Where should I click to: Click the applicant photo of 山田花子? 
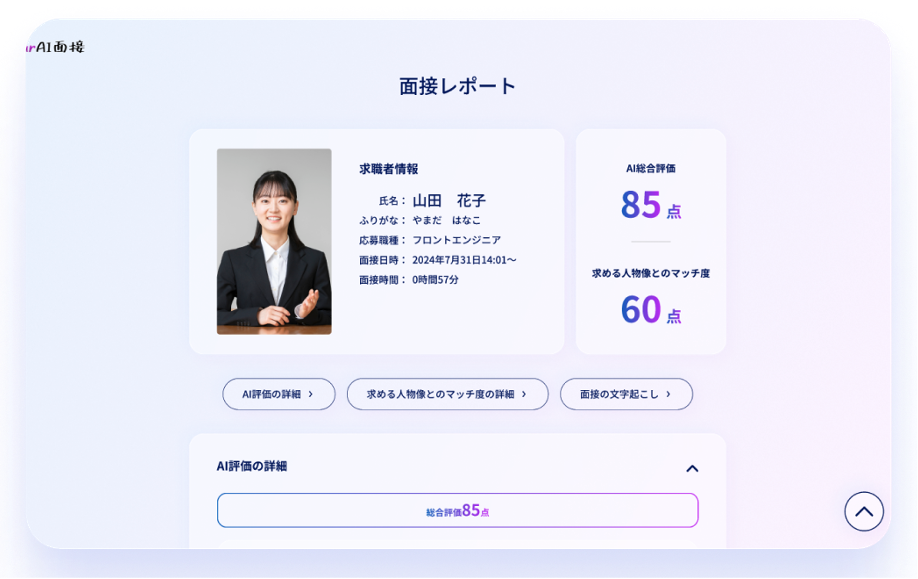(274, 241)
